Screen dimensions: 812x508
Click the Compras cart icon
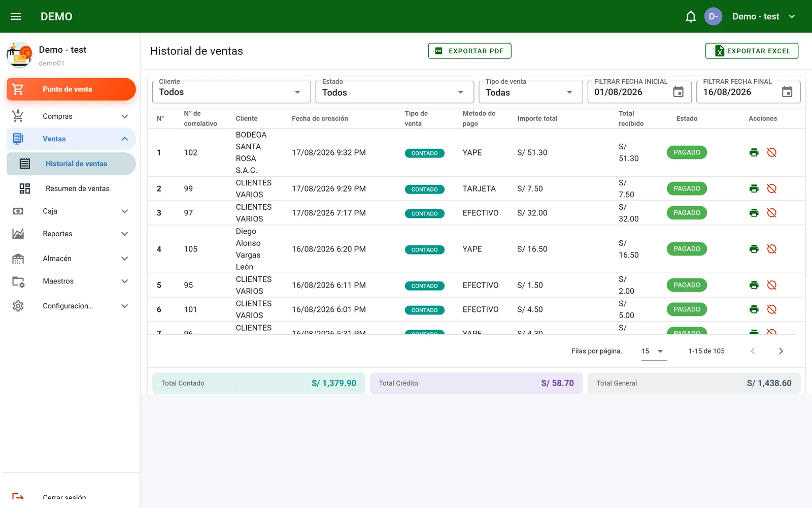coord(18,116)
